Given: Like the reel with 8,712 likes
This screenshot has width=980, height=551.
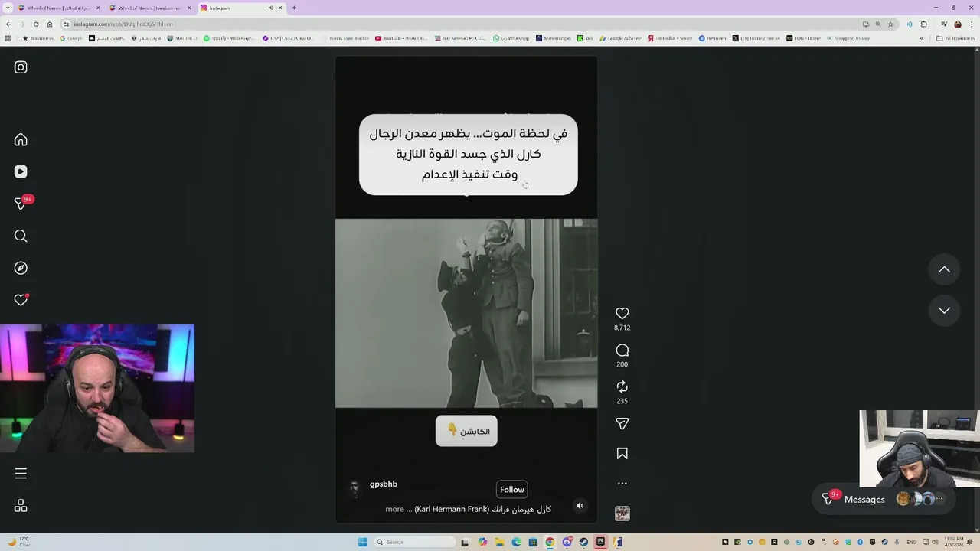Looking at the screenshot, I should tap(622, 313).
